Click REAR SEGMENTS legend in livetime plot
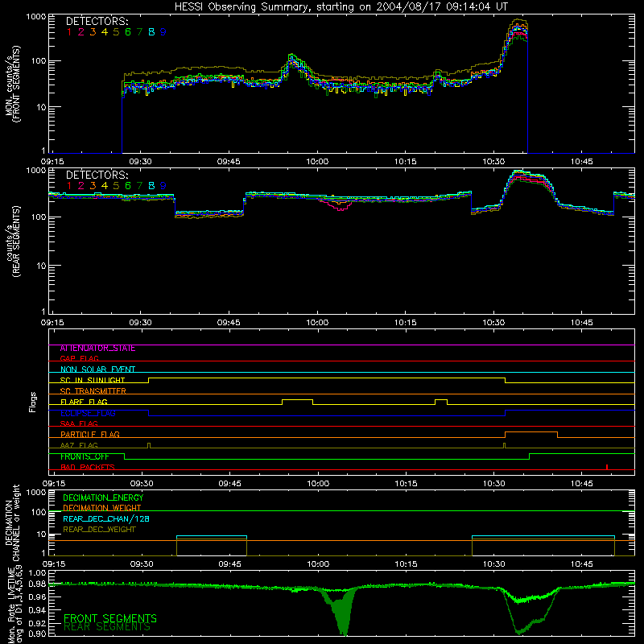Image resolution: width=644 pixels, height=644 pixels. coord(107,627)
